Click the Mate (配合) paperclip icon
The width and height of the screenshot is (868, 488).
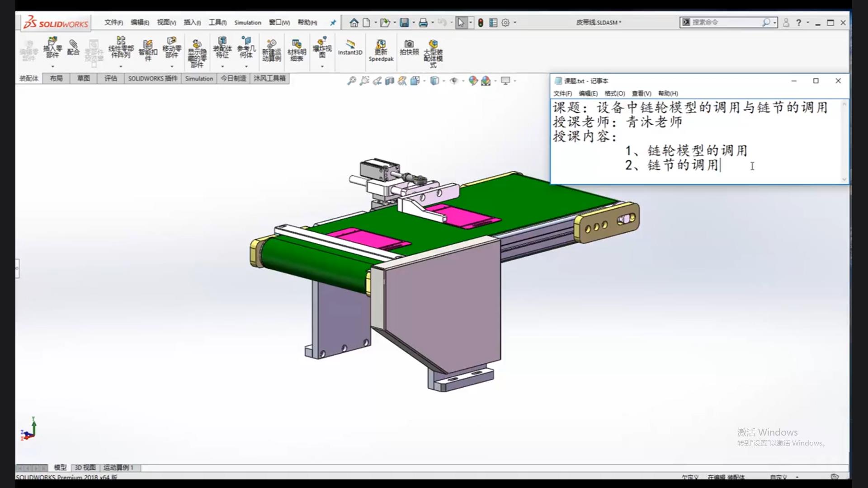tap(73, 47)
